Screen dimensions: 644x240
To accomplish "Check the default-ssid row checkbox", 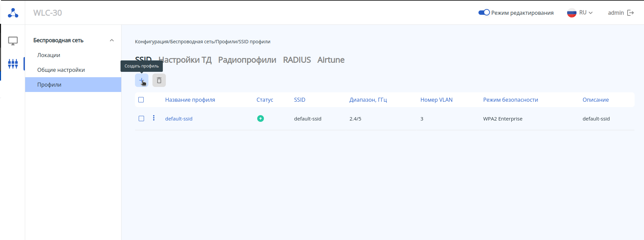I will [x=141, y=118].
